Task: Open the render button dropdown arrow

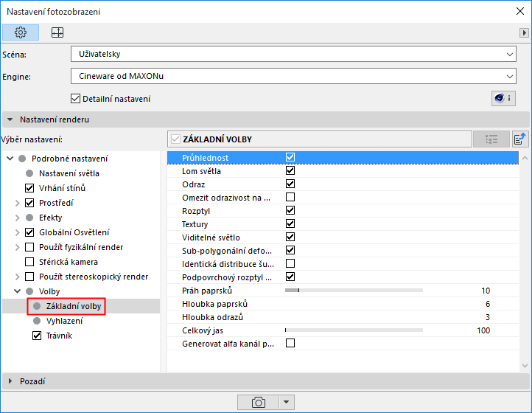Action: click(287, 403)
